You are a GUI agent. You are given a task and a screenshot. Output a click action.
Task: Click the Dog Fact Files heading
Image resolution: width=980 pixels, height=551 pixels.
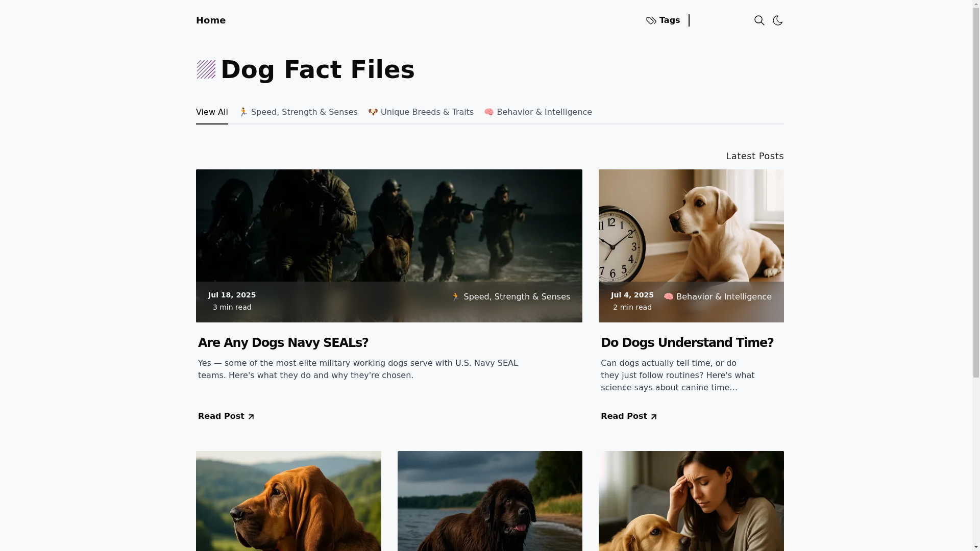(x=317, y=70)
